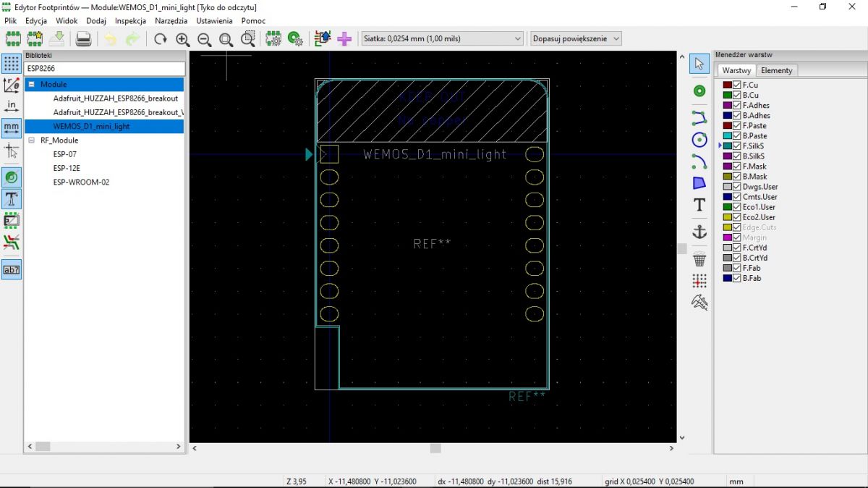868x488 pixels.
Task: Activate the Add Text tool
Action: point(699,205)
